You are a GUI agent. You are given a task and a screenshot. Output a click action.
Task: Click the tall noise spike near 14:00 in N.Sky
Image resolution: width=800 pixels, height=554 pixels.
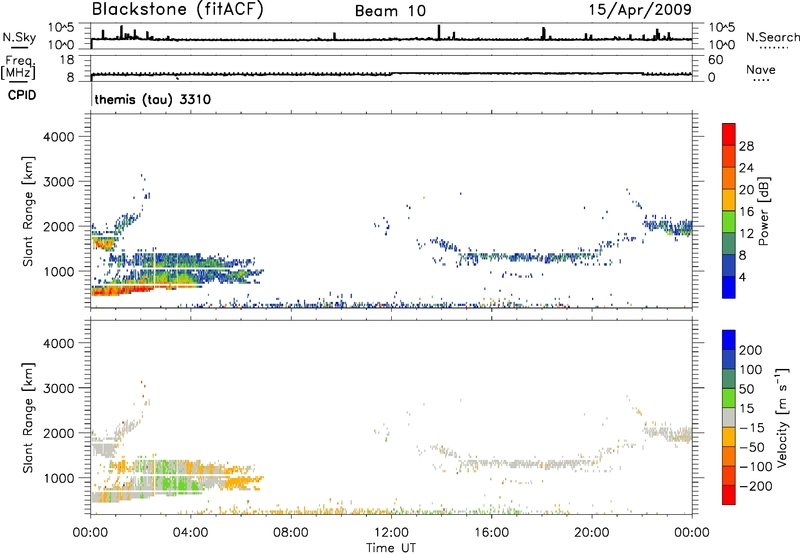[439, 32]
